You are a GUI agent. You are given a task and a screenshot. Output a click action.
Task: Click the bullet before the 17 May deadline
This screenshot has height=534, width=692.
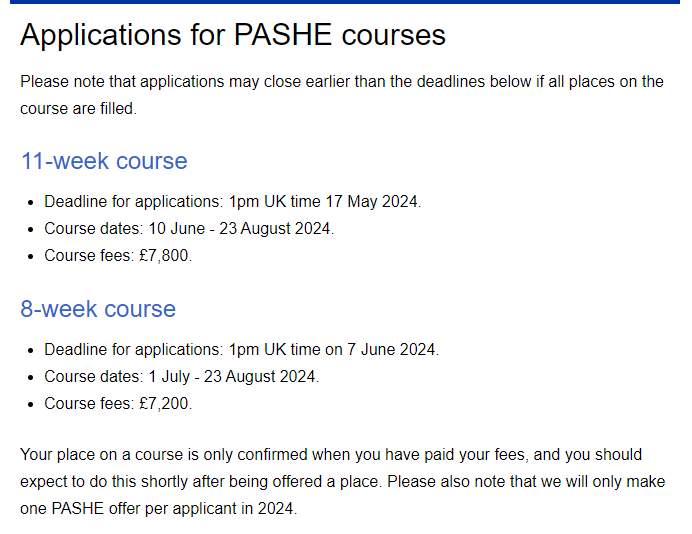30,203
